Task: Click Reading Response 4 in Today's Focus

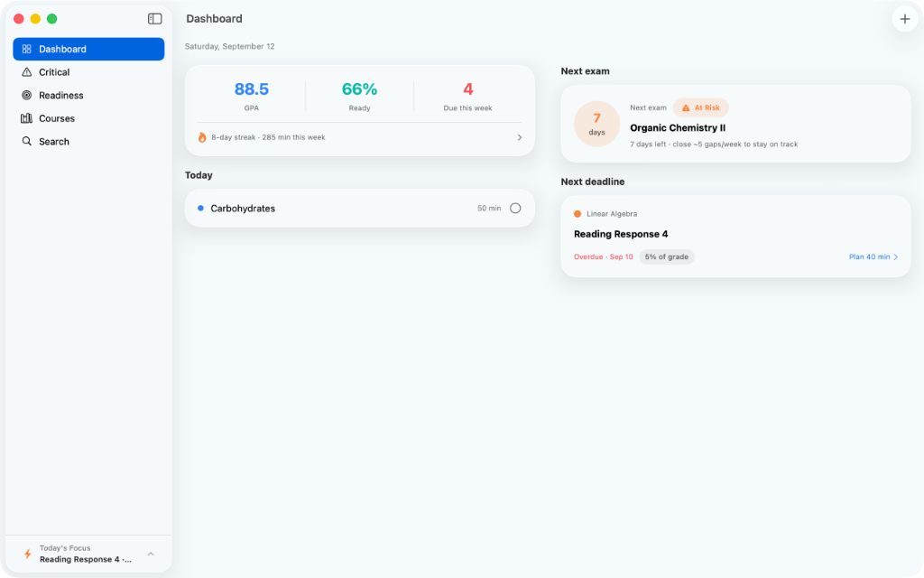Action: coord(86,560)
